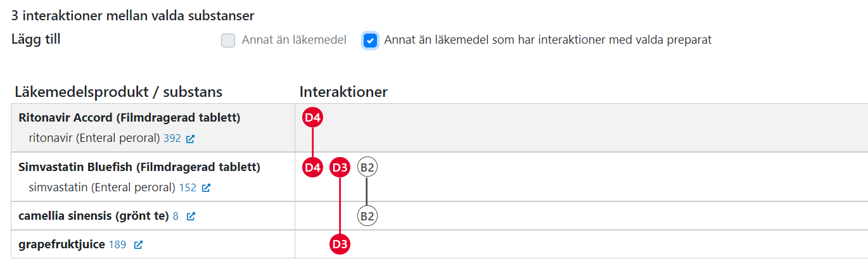Open external link icon next to ritonavir 392
The image size is (868, 266).
[x=190, y=138]
